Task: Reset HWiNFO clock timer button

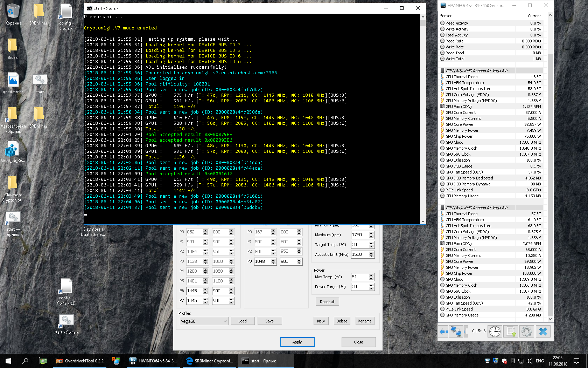Action: tap(495, 331)
